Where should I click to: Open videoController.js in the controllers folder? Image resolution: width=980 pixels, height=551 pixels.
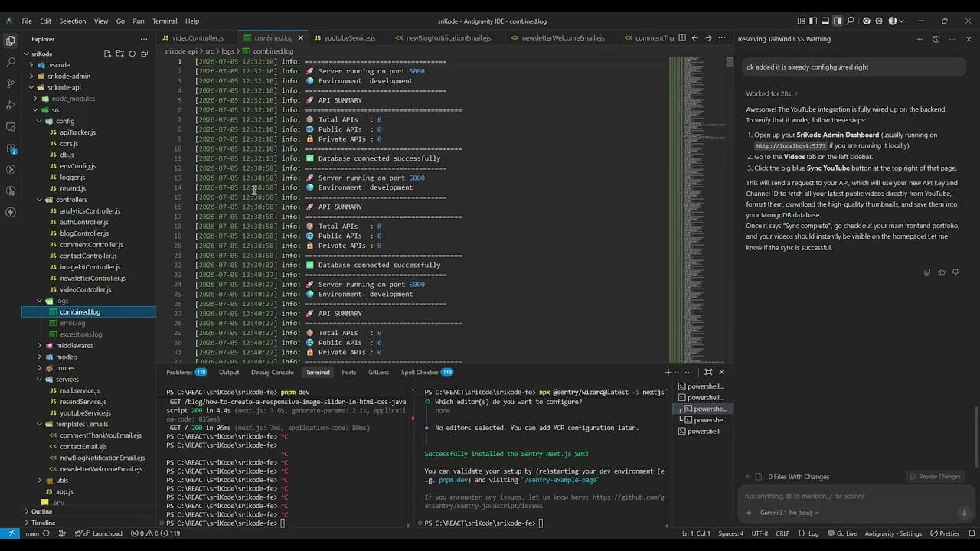[x=86, y=289]
